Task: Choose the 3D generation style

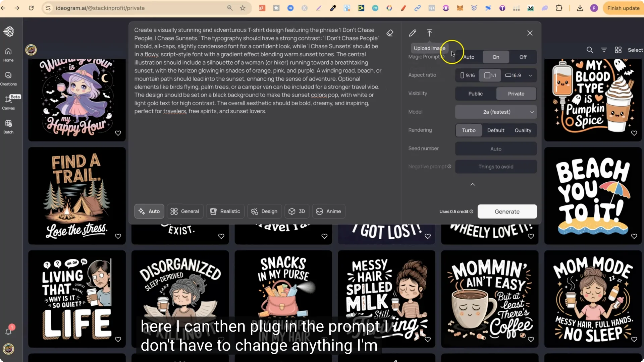Action: tap(297, 211)
